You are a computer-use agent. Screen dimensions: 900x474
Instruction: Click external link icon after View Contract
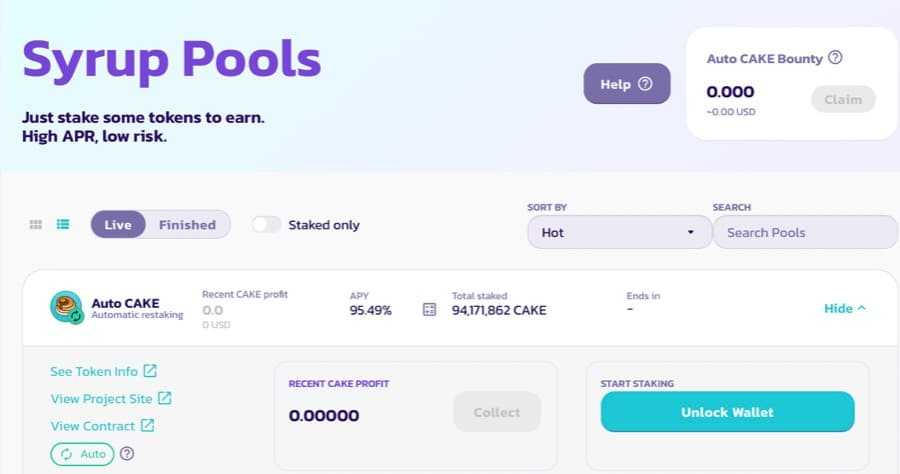click(x=147, y=426)
